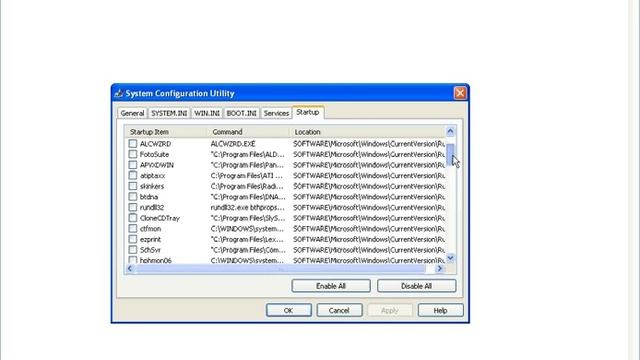The width and height of the screenshot is (640, 360).
Task: Toggle the CloneCDTray startup checkbox
Action: [x=133, y=218]
